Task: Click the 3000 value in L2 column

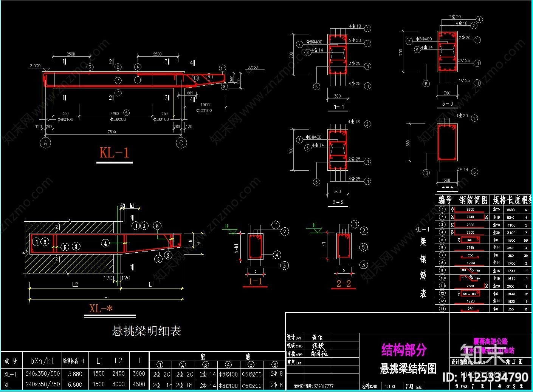Action: click(x=118, y=384)
